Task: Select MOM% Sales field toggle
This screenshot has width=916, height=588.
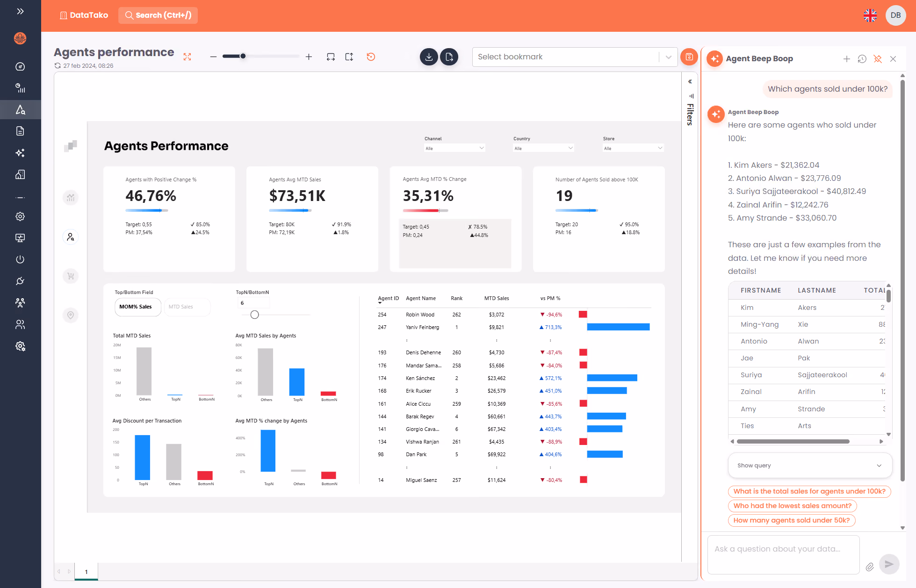Action: [x=137, y=307]
